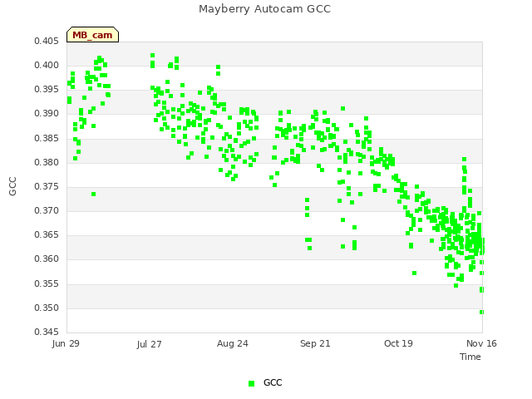Click the Nov 16 axis label

click(x=481, y=343)
